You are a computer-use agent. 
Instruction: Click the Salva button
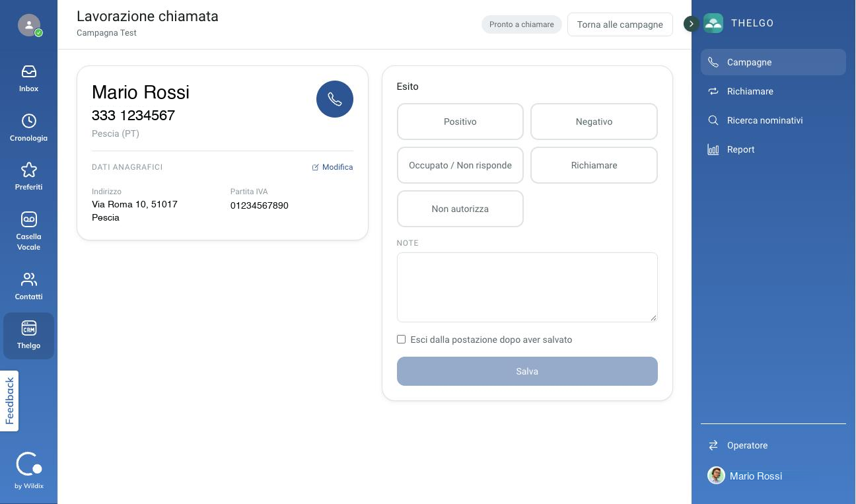(527, 371)
